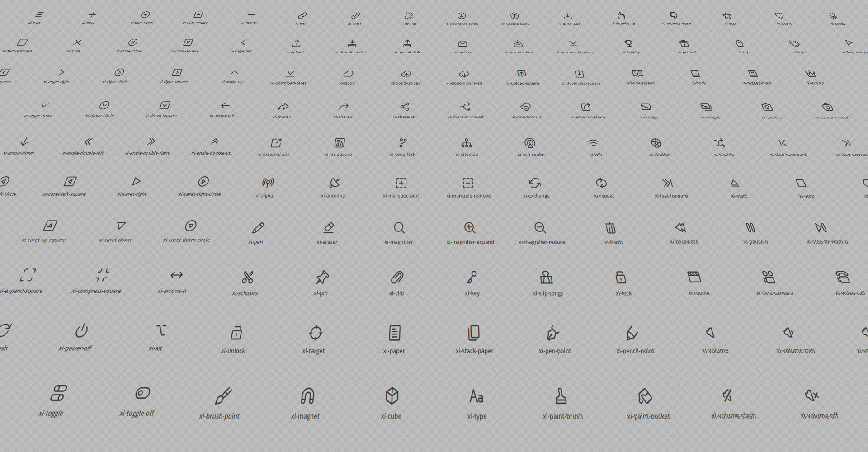Click the xi-volume speaker icon
868x452 pixels.
click(x=711, y=333)
